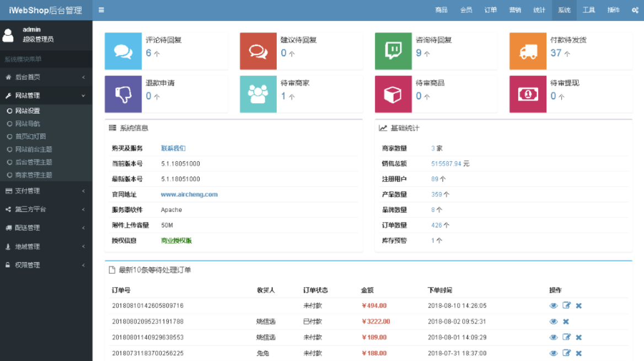The image size is (644, 361).
Task: Open the 商品 top navigation tab
Action: click(442, 10)
